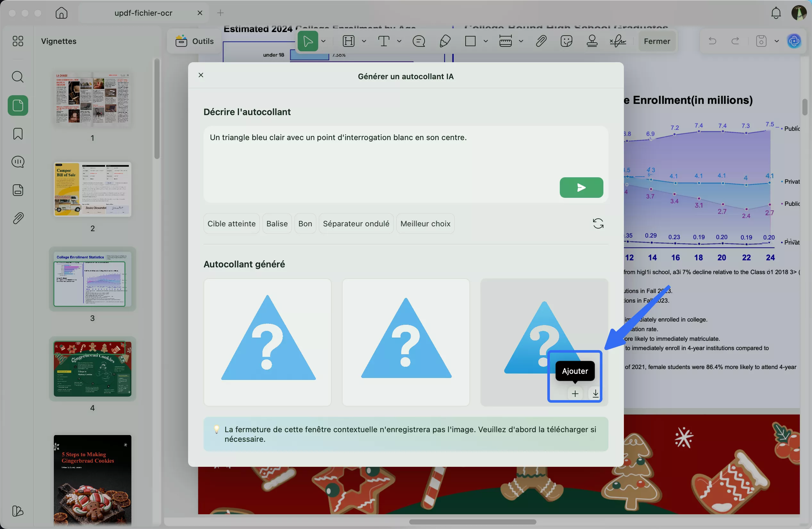This screenshot has height=529, width=812.
Task: Click the sticker tool icon in toolbar
Action: (566, 41)
